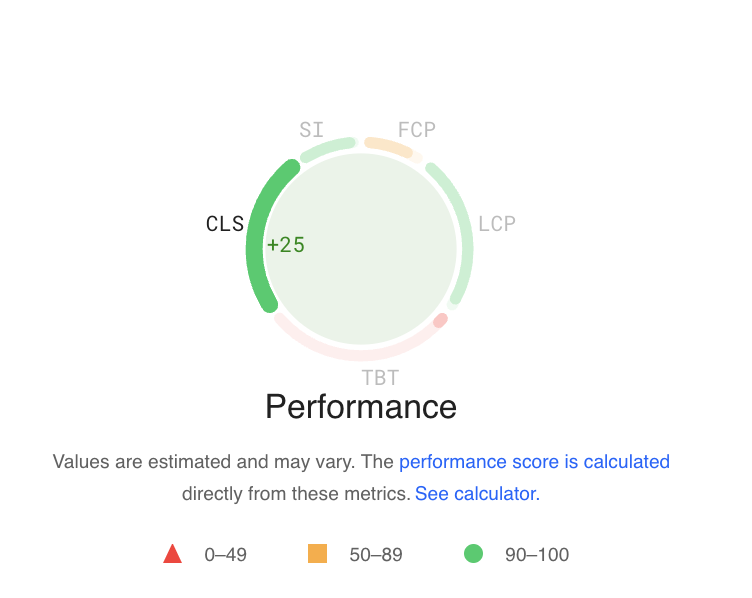
Task: Select the FCP metric label
Action: 417,130
